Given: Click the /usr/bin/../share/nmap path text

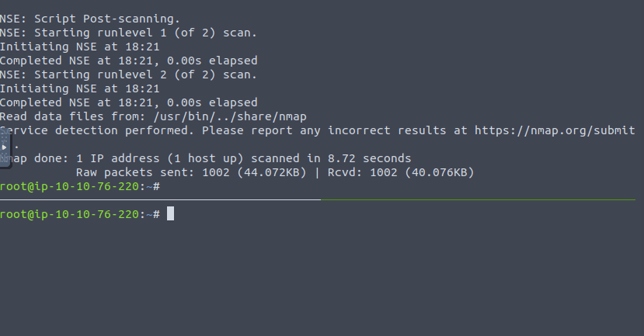Looking at the screenshot, I should pos(230,117).
